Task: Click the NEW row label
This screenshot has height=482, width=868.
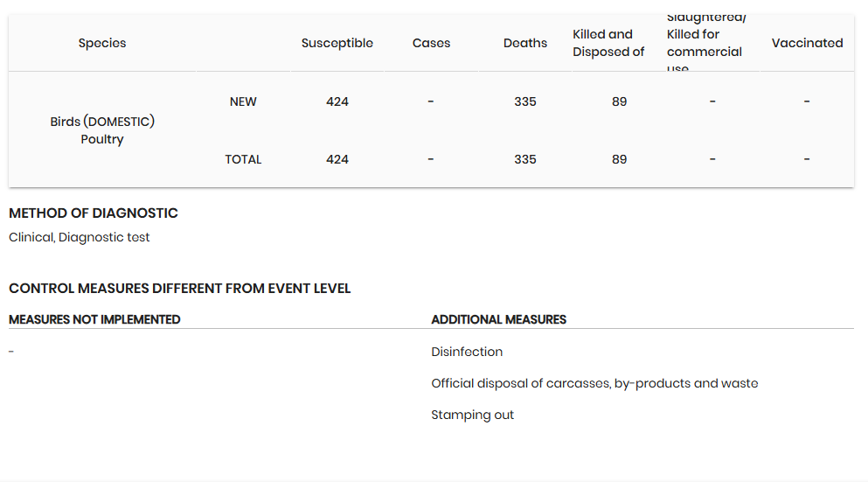Action: (243, 102)
